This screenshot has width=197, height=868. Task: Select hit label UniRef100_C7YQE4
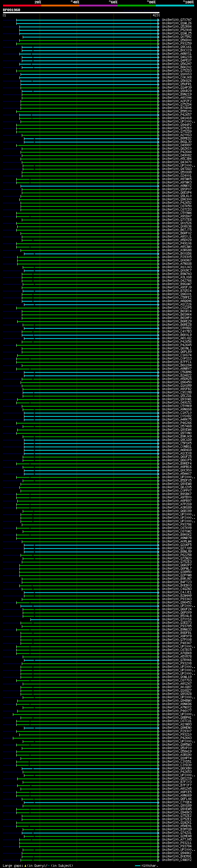point(177,802)
